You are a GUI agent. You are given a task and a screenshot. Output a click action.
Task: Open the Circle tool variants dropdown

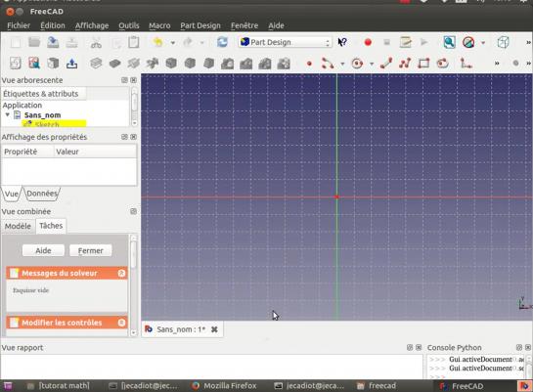pos(372,64)
